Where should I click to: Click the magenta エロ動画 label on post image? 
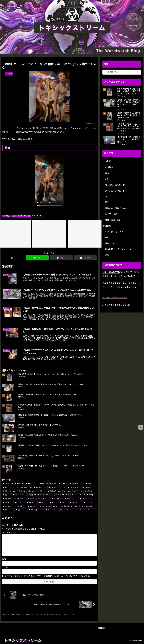(9, 74)
